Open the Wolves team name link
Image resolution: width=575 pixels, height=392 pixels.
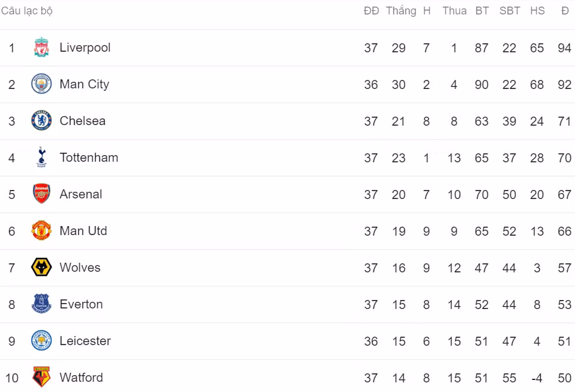(80, 268)
